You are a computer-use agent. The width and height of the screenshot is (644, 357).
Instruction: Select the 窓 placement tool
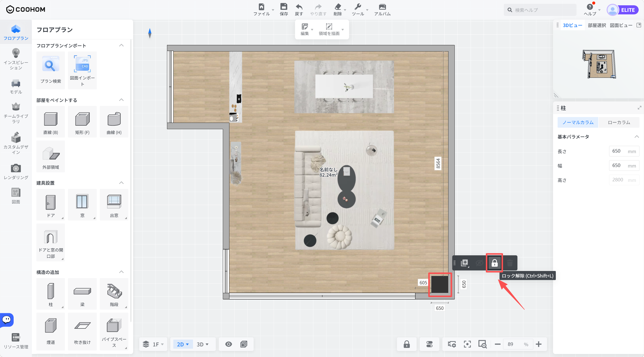coord(82,205)
